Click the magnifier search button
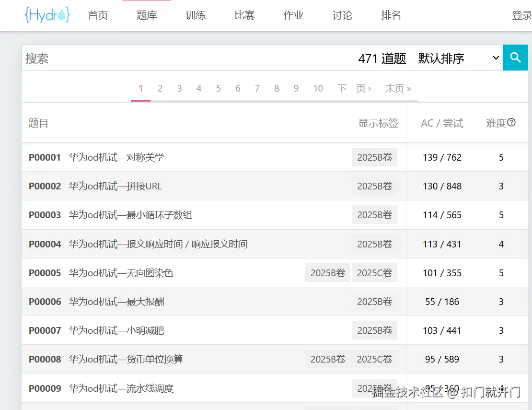Screen dimensions: 532x410 (x=515, y=57)
